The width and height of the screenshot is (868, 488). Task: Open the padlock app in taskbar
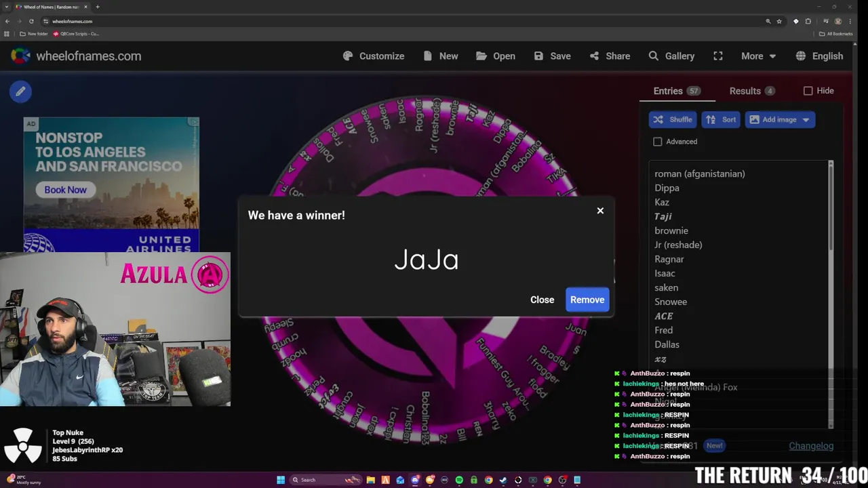[474, 480]
